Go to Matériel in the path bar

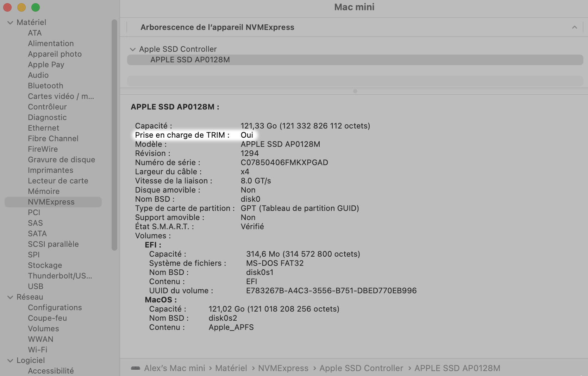coord(231,368)
